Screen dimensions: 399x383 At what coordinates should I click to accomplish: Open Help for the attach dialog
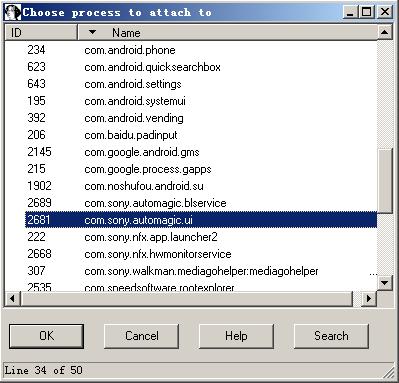[236, 336]
